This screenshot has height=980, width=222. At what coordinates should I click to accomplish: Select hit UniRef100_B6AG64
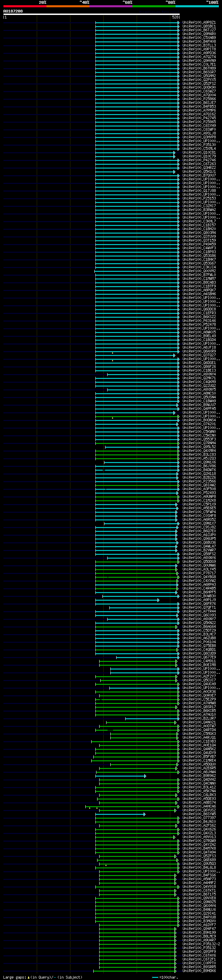(x=199, y=627)
